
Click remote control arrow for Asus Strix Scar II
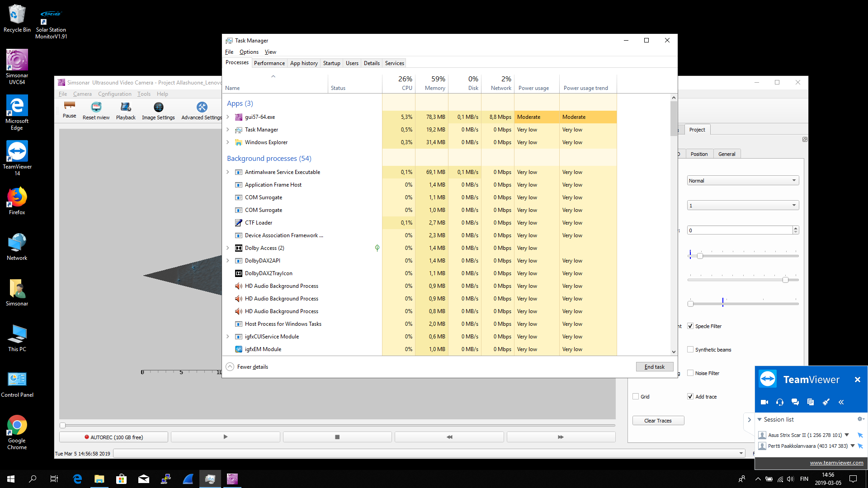pyautogui.click(x=860, y=435)
